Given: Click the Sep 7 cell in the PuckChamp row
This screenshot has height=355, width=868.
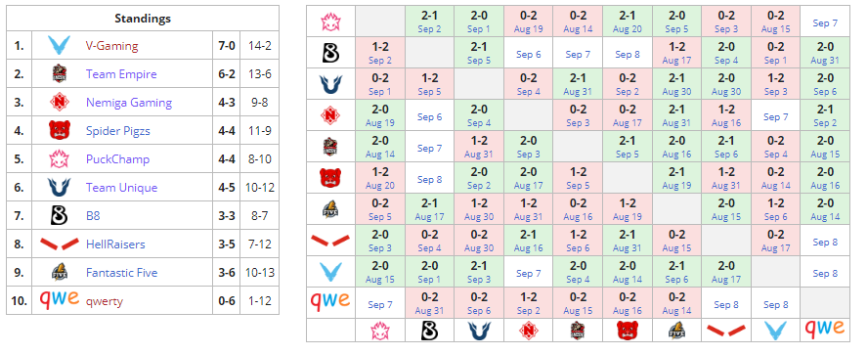Looking at the screenshot, I should coord(825,22).
